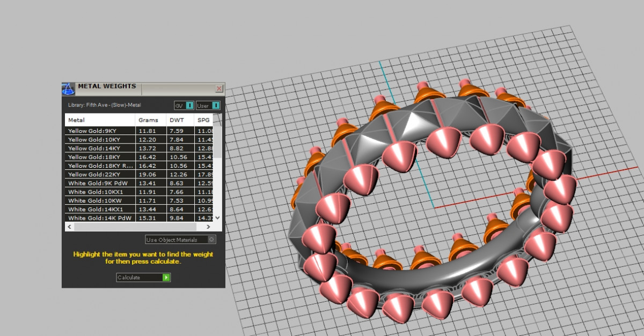Click horizontal scrollbar left arrow
This screenshot has width=644, height=336.
click(x=69, y=227)
